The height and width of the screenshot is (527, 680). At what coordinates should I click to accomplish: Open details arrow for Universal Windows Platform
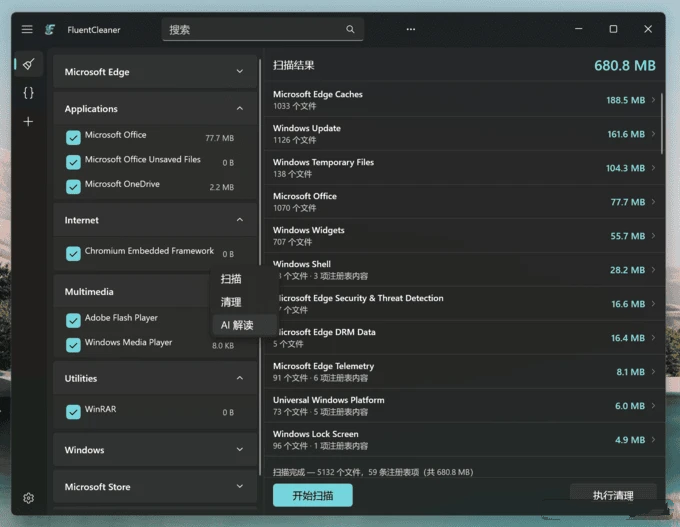(653, 406)
